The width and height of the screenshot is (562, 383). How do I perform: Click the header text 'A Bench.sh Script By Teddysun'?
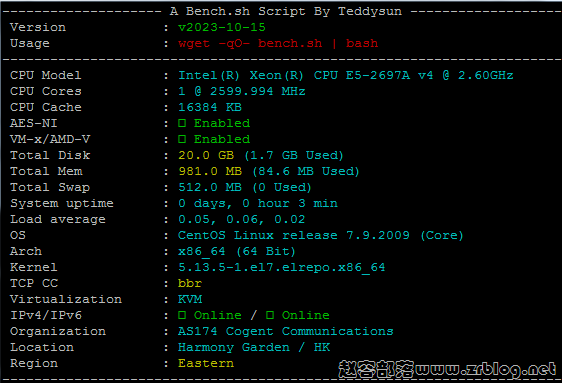[286, 11]
